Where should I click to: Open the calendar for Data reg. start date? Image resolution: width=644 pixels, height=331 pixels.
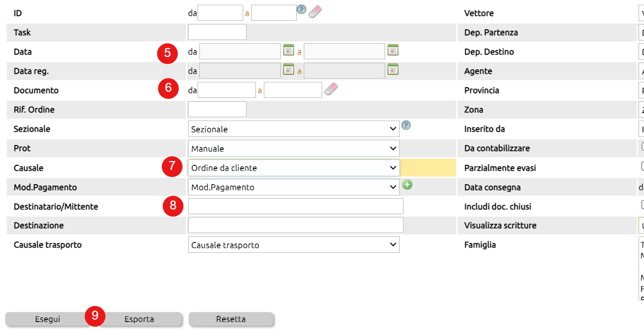[x=288, y=69]
